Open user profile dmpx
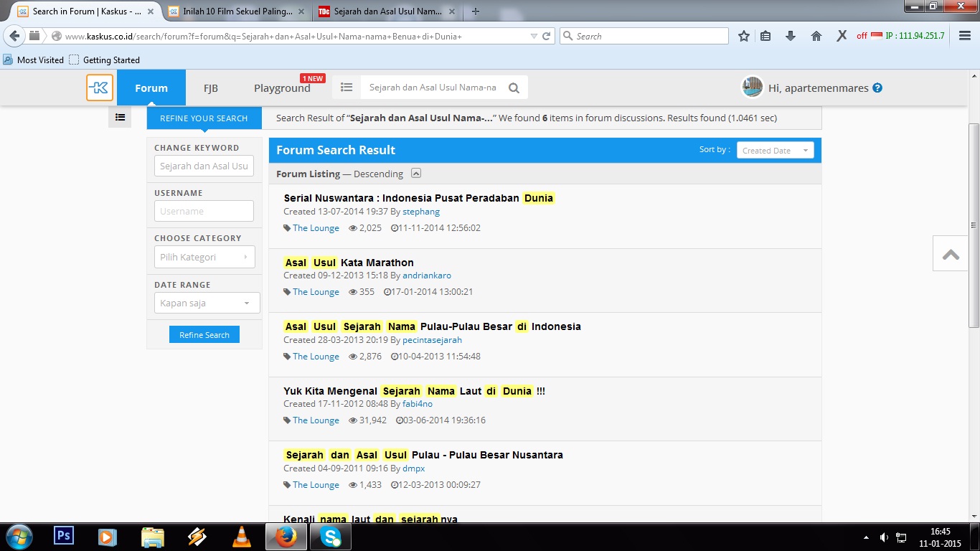 pos(414,468)
